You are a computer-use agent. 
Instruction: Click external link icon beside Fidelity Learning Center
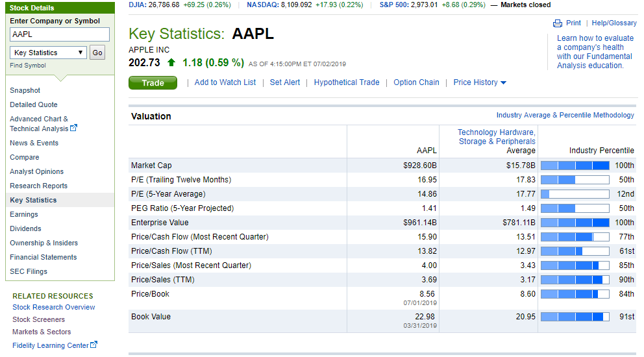[93, 345]
